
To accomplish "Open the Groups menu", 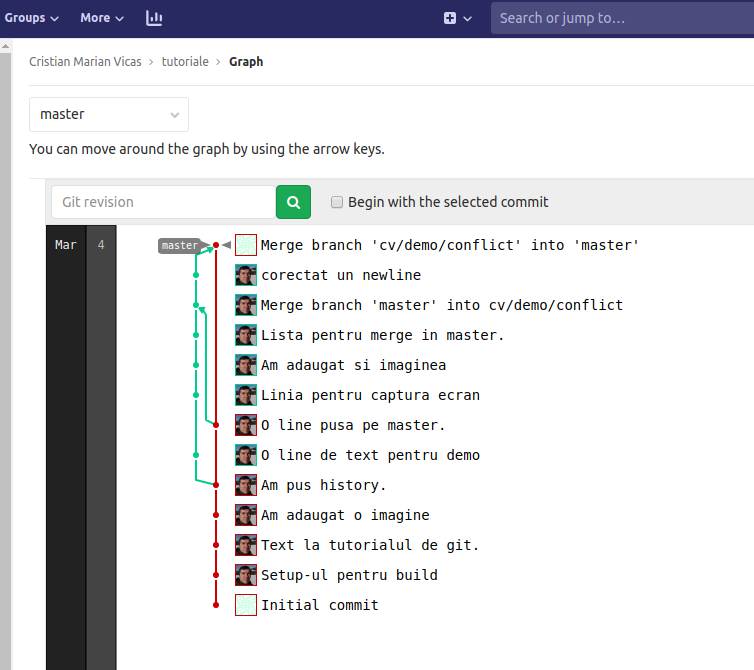I will point(31,18).
